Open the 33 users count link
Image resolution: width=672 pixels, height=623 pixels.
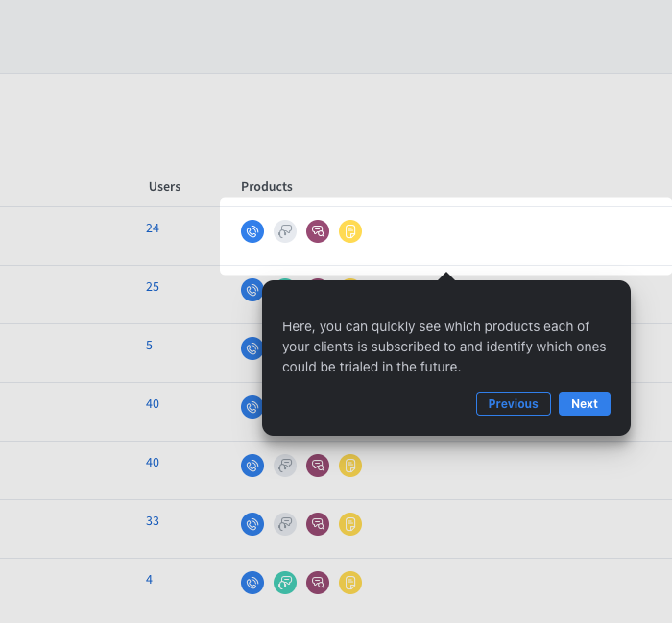click(x=153, y=521)
